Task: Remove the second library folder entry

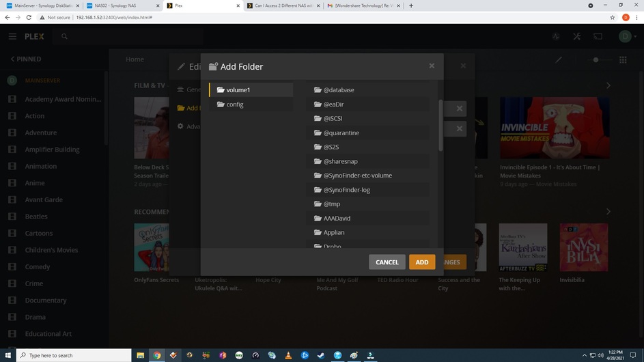Action: (x=459, y=128)
